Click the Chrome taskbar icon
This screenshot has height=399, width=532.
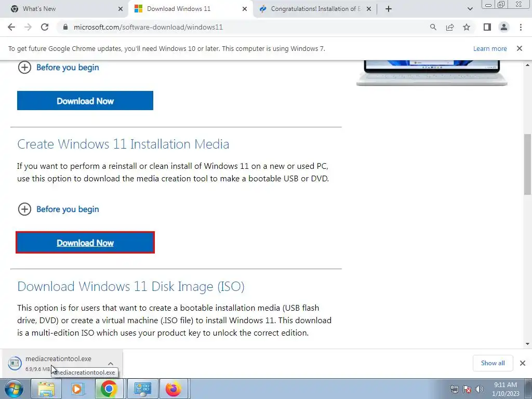109,389
